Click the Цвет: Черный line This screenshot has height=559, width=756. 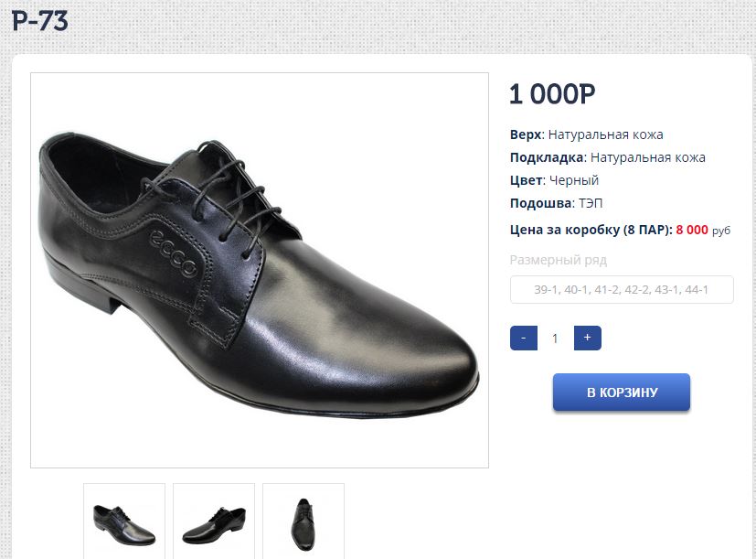pos(554,180)
